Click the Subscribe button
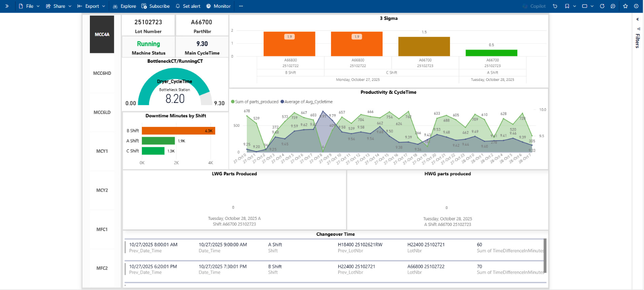644x290 pixels. coord(155,6)
